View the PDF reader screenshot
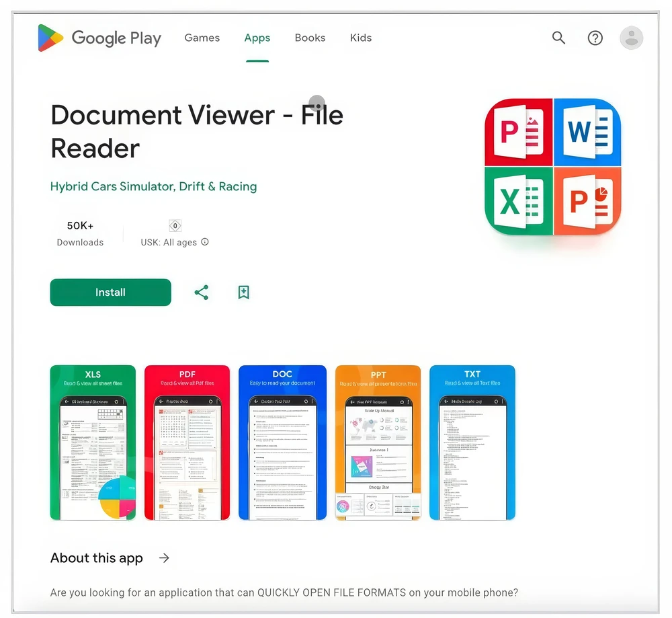 click(187, 442)
